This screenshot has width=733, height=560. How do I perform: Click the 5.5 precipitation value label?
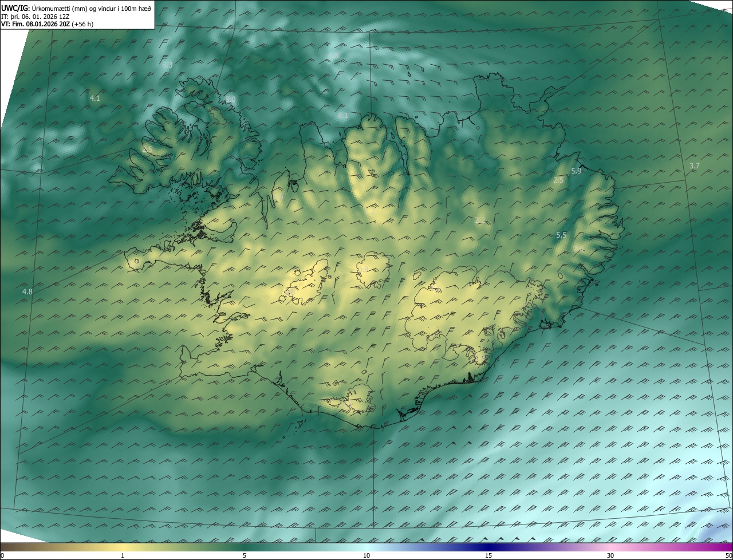click(x=561, y=235)
